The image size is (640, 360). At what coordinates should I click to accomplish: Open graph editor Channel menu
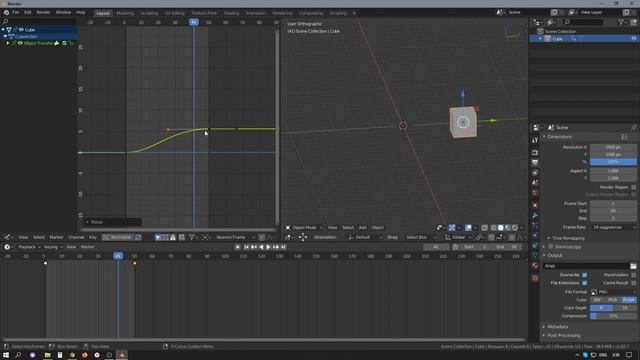click(76, 237)
